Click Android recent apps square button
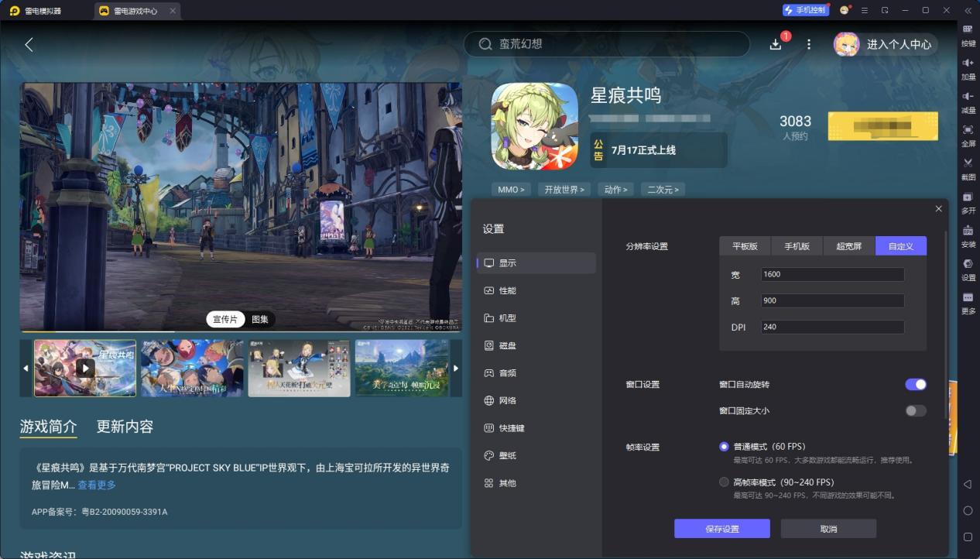980x559 pixels. 968,537
